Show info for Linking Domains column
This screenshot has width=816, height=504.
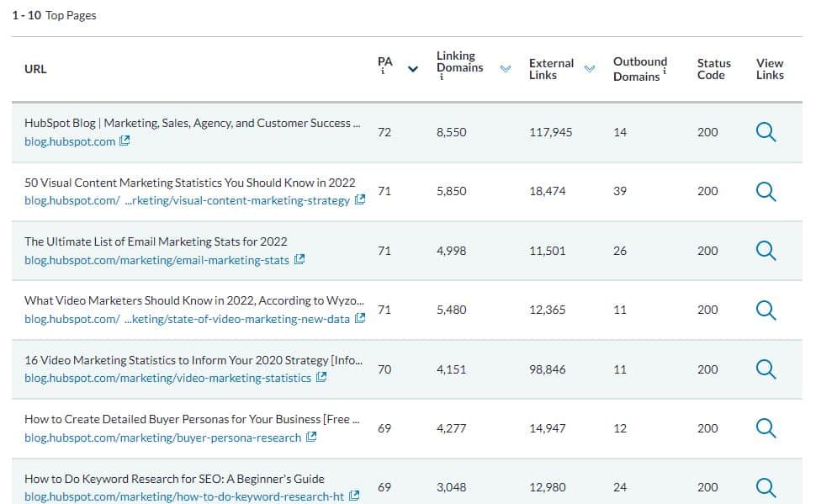click(442, 77)
